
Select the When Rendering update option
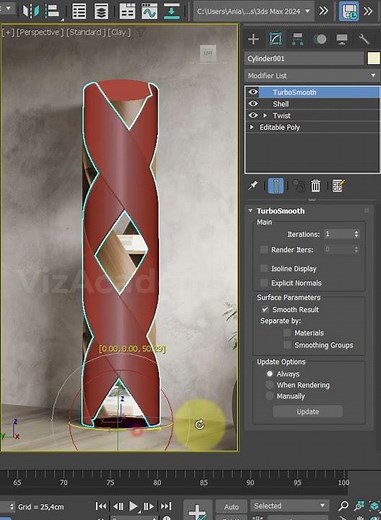tap(270, 385)
